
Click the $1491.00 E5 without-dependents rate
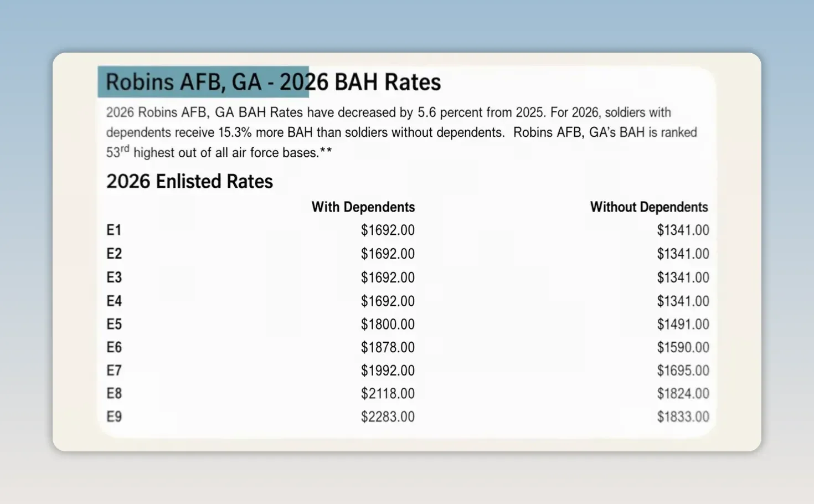pyautogui.click(x=683, y=325)
